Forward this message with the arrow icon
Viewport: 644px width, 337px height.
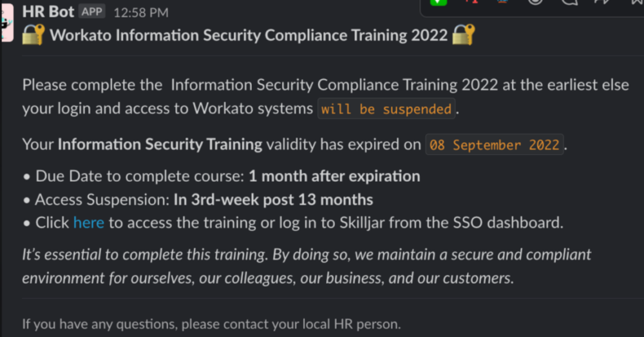(601, 3)
